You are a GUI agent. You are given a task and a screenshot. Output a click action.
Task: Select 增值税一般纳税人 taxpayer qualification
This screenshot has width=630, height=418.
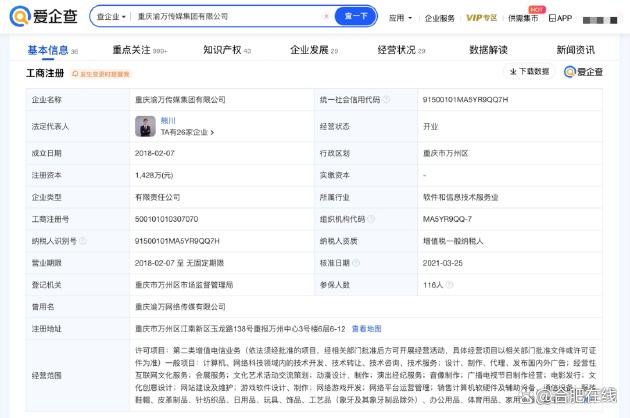(x=453, y=241)
